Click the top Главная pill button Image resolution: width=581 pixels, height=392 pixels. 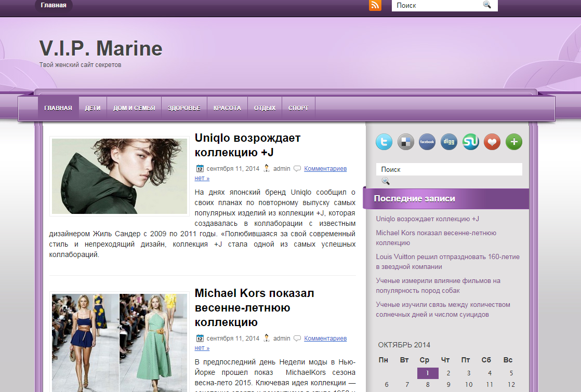[x=54, y=5]
